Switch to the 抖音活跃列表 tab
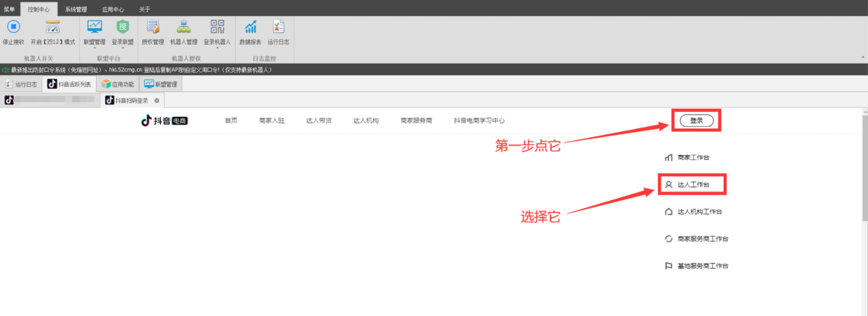This screenshot has width=868, height=316. click(x=69, y=84)
